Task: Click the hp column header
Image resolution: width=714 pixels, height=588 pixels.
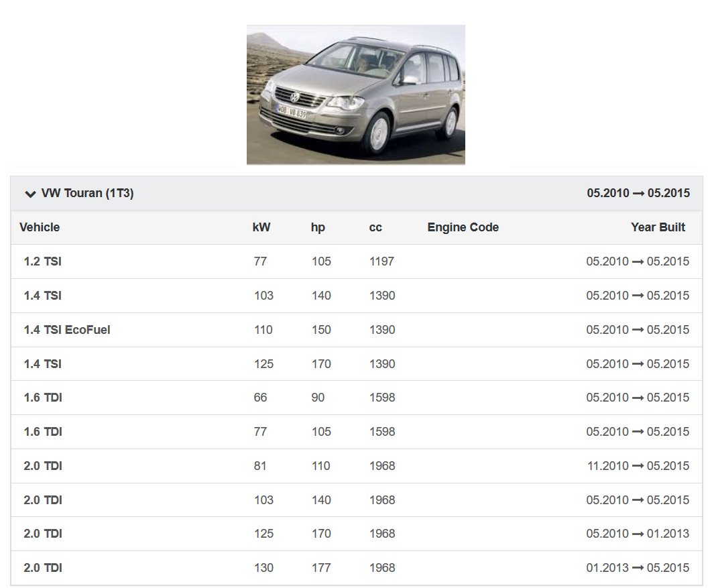Action: [318, 227]
